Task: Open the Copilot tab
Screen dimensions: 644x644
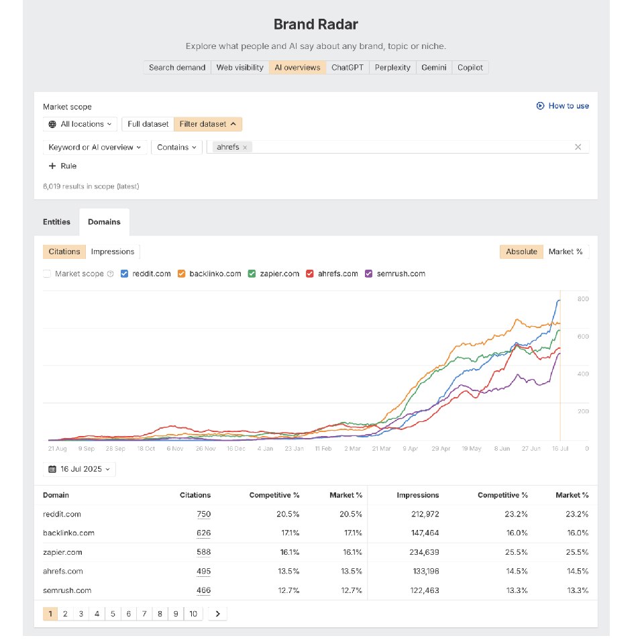Action: tap(470, 67)
